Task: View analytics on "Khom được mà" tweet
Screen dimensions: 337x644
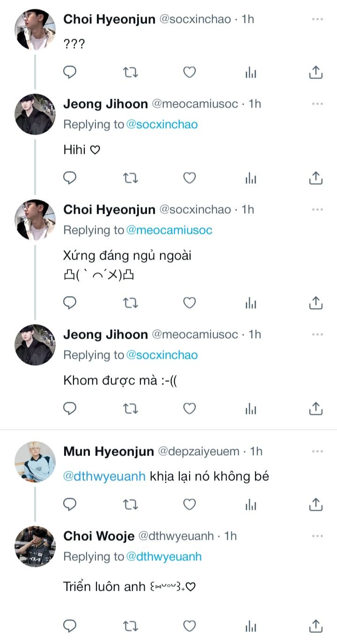Action: pyautogui.click(x=251, y=408)
